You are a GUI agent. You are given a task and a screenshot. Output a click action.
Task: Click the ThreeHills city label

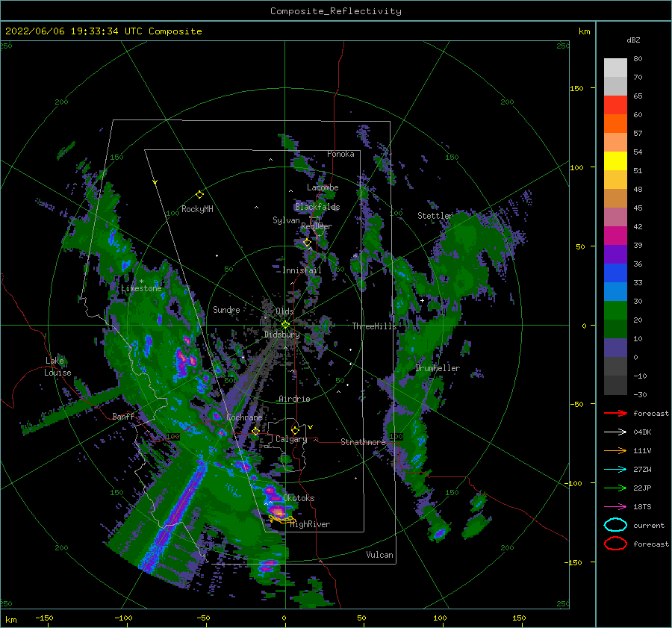tap(374, 326)
